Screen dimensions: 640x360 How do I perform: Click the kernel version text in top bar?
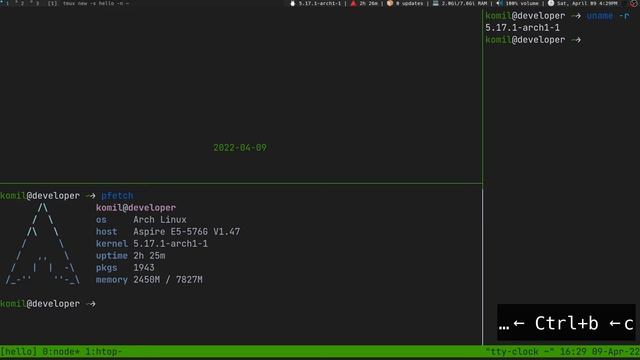click(x=320, y=3)
